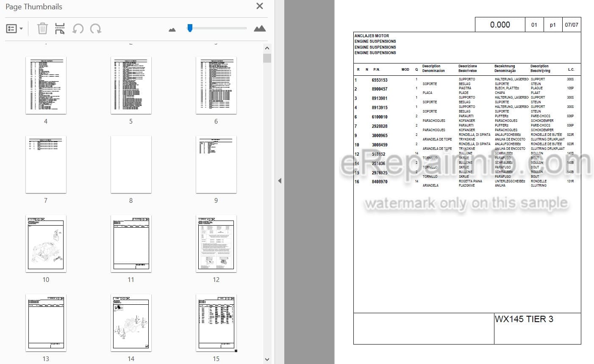594x364 pixels.
Task: Select page 6 thumbnail
Action: [x=216, y=85]
